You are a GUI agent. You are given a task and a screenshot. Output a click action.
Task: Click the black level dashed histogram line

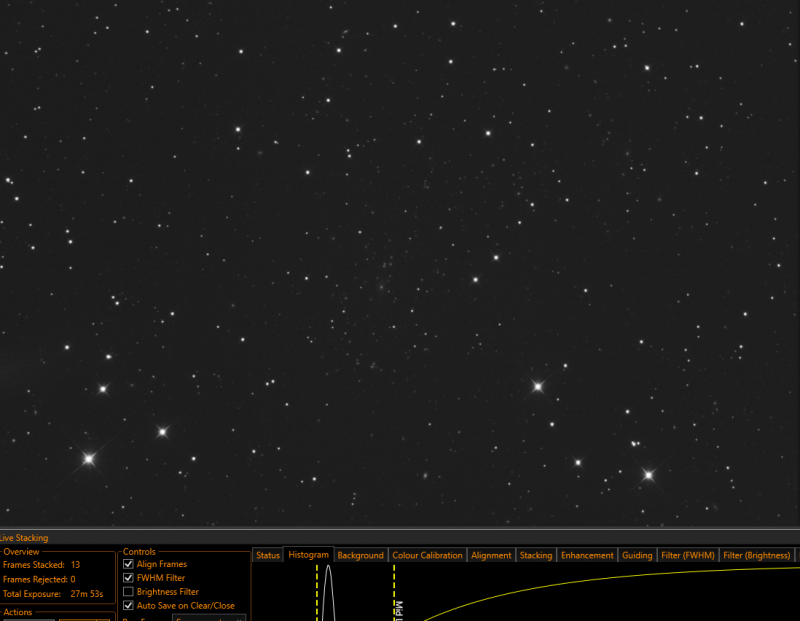(317, 592)
